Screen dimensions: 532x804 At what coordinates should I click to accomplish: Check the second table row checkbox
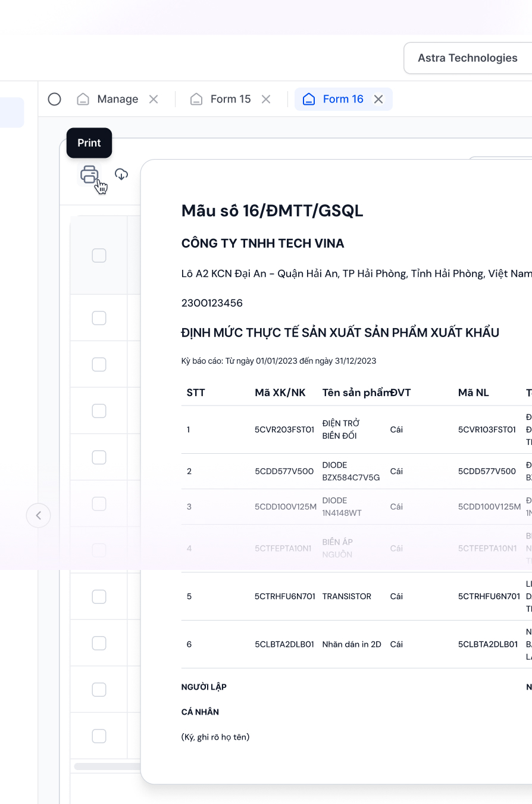(99, 364)
